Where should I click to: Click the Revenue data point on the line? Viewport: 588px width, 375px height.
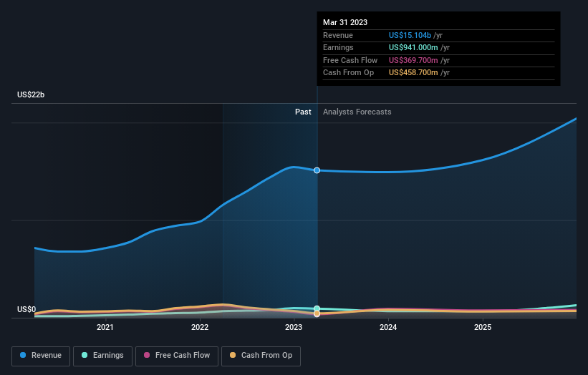coord(317,170)
